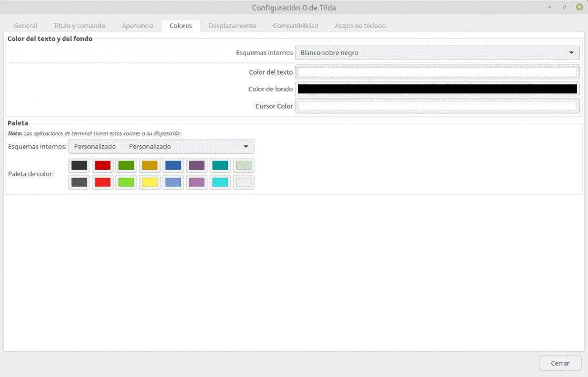This screenshot has width=588, height=377.
Task: Switch to the Atajos de teclado tab
Action: [x=359, y=25]
